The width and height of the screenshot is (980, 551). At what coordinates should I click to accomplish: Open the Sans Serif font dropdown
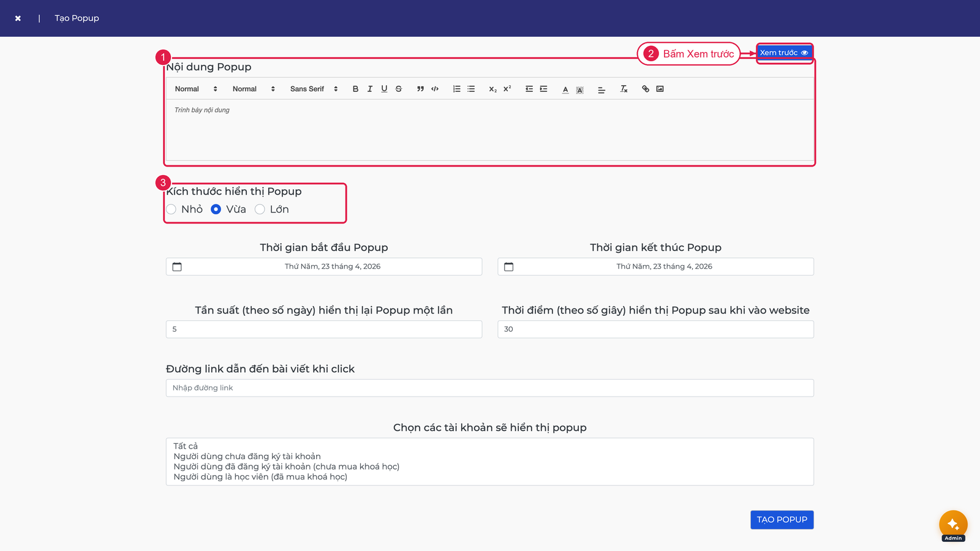pos(314,89)
